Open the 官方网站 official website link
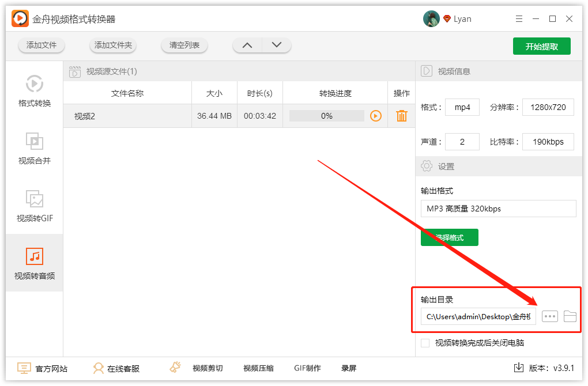Screen dimensions: 588x386 (43, 369)
